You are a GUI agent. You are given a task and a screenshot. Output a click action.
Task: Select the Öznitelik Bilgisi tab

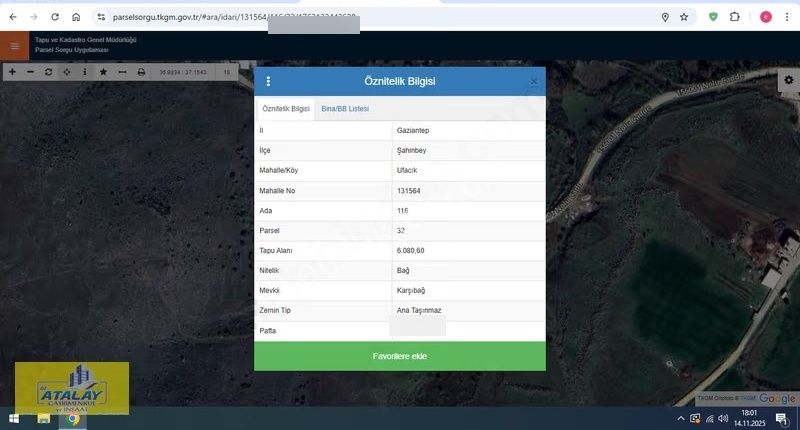click(x=286, y=108)
